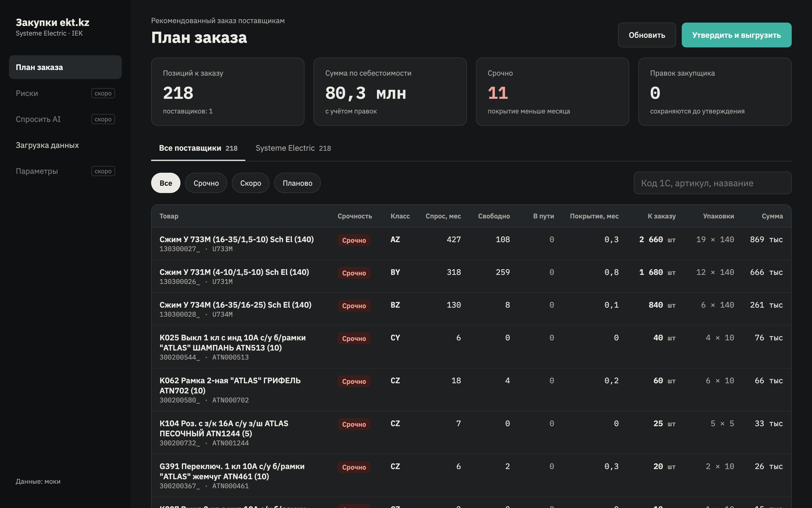Viewport: 812px width, 508px height.
Task: Click the В пути column header
Action: (543, 216)
